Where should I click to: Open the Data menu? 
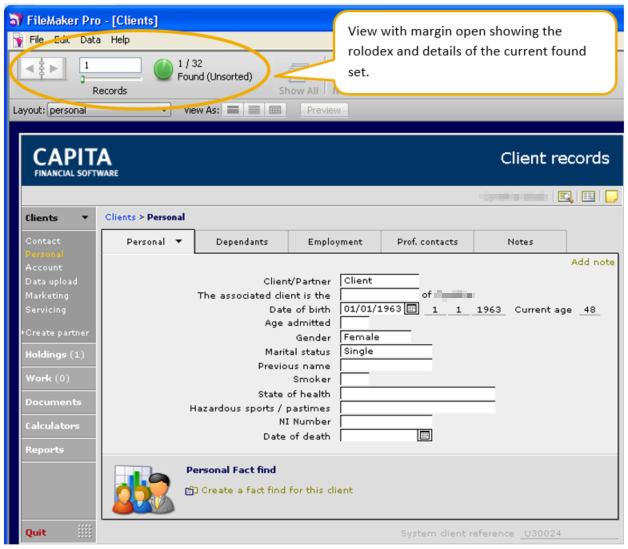point(90,40)
